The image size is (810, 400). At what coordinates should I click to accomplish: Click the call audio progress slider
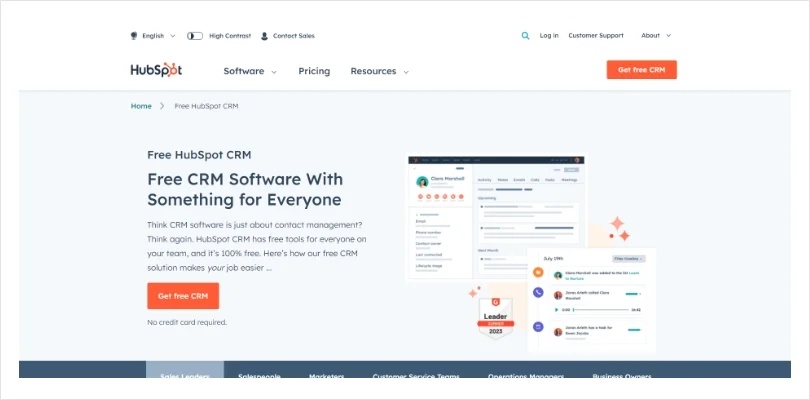[x=601, y=310]
